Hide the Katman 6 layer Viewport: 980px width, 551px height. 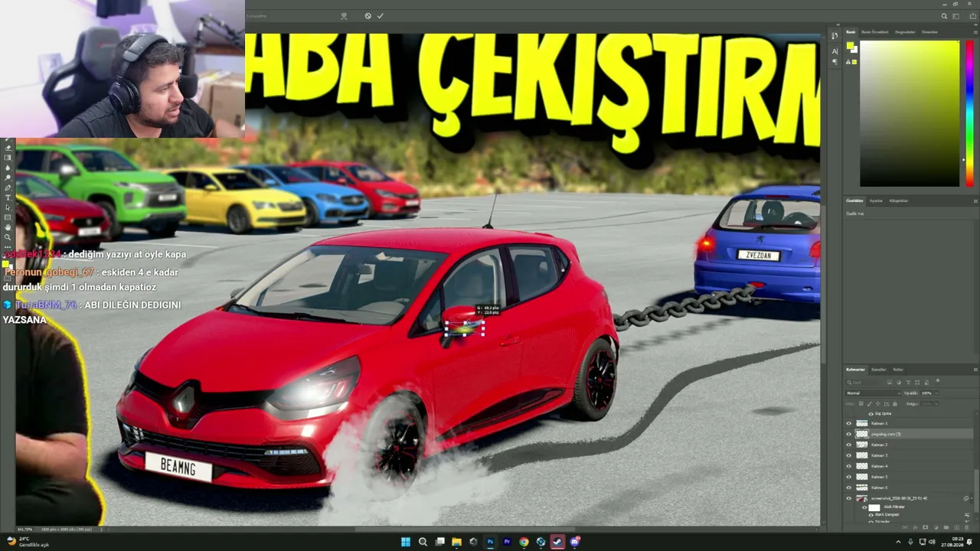tap(848, 487)
